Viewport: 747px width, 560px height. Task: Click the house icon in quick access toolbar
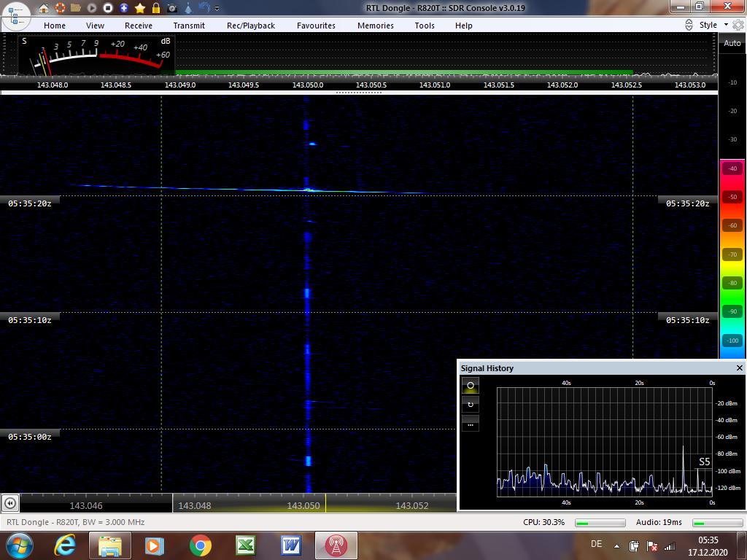[43, 7]
